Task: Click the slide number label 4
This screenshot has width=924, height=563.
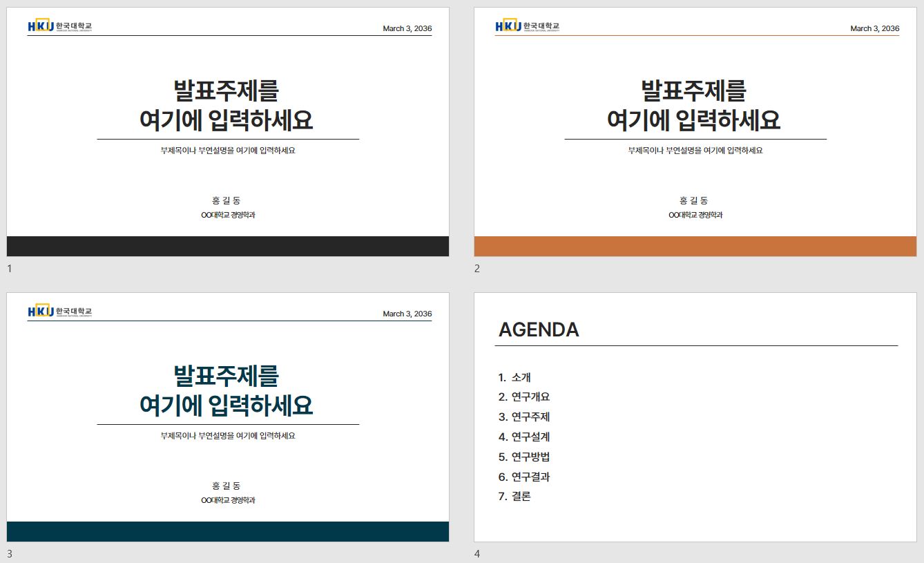Action: click(x=477, y=553)
